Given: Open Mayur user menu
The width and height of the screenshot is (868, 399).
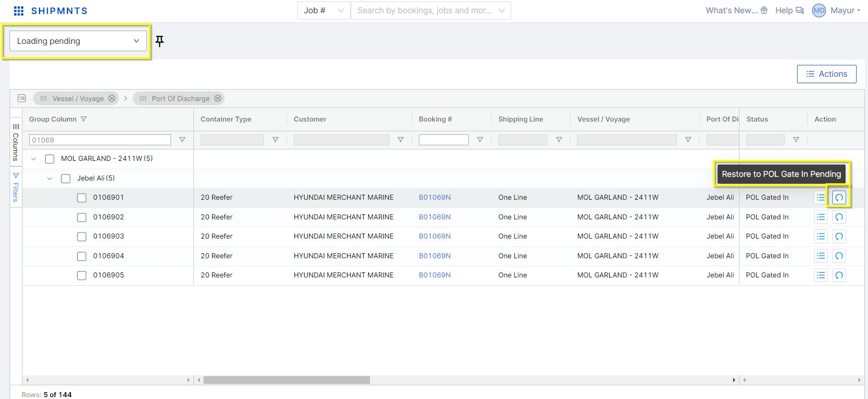Looking at the screenshot, I should (845, 11).
